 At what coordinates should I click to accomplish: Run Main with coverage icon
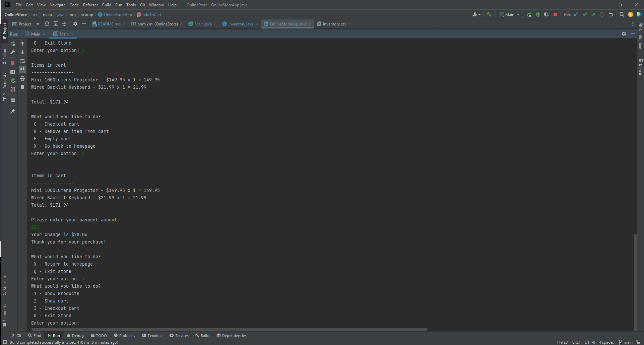click(x=546, y=14)
